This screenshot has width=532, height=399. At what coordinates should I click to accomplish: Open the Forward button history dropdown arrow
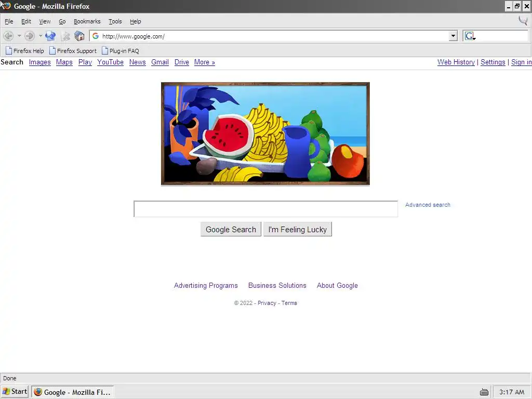tap(41, 36)
